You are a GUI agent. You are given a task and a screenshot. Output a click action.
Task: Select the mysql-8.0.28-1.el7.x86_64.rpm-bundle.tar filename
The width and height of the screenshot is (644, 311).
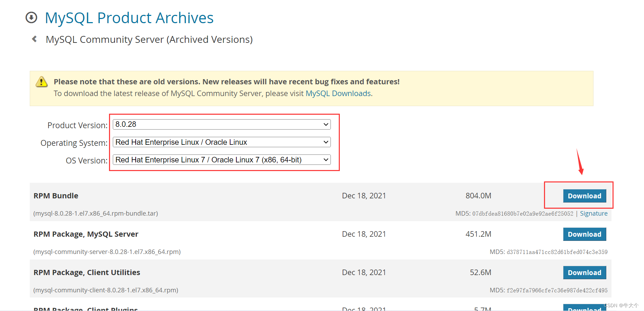point(95,213)
